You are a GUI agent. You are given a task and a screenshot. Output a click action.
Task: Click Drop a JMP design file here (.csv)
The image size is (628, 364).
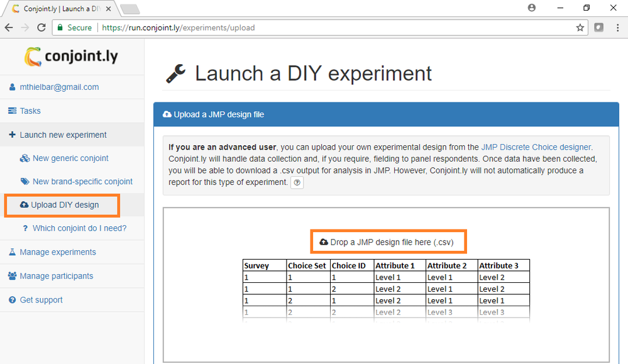387,242
